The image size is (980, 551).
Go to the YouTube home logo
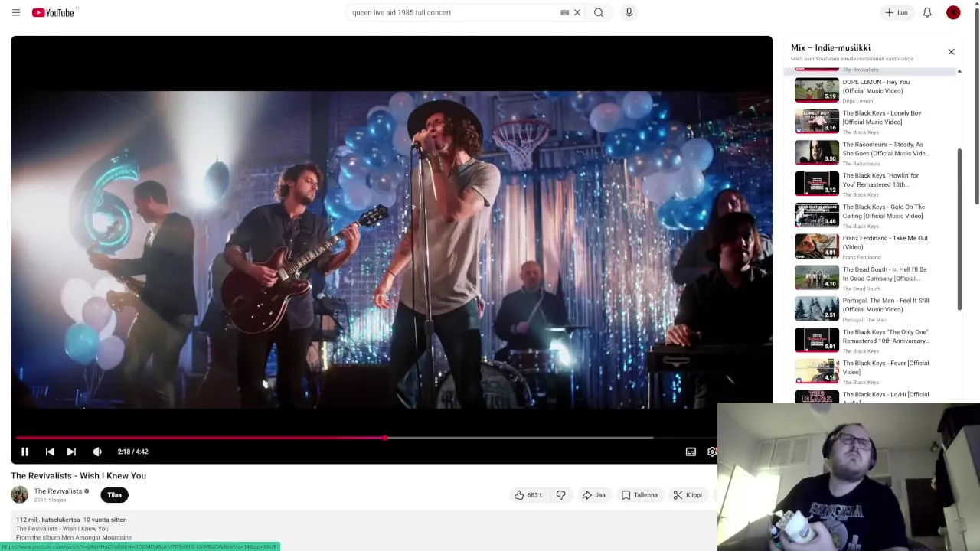point(54,12)
